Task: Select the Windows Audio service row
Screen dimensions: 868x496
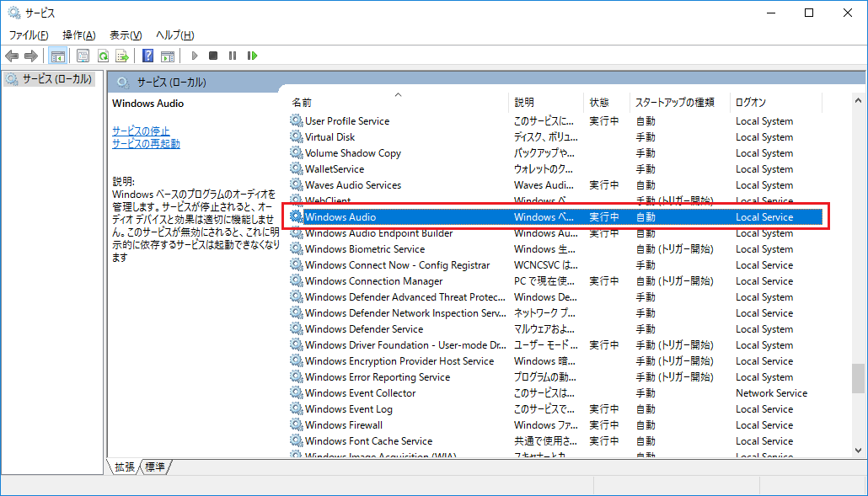Action: pyautogui.click(x=555, y=216)
